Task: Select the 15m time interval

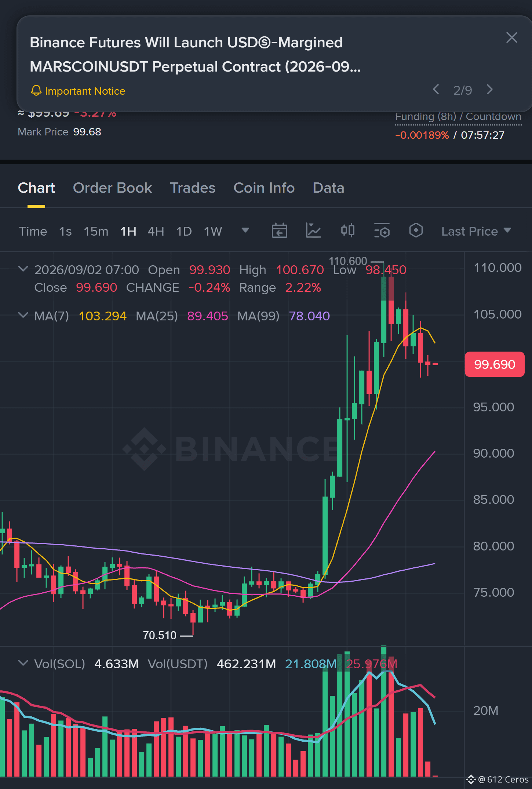Action: [96, 231]
